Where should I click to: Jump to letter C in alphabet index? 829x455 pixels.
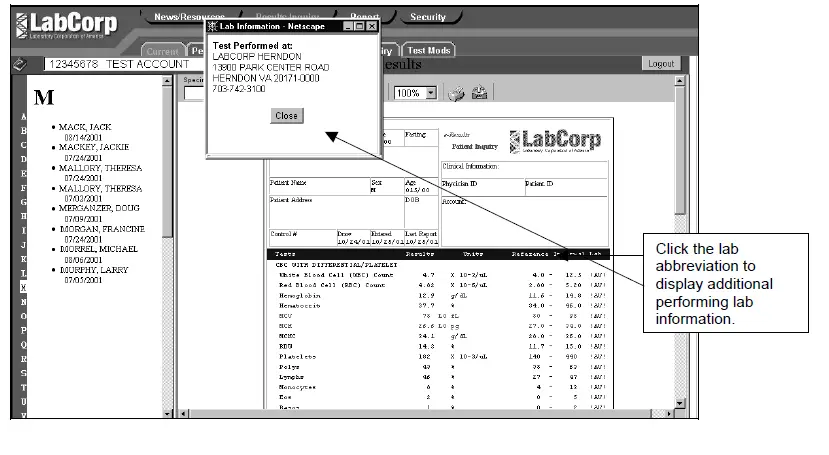coord(23,145)
